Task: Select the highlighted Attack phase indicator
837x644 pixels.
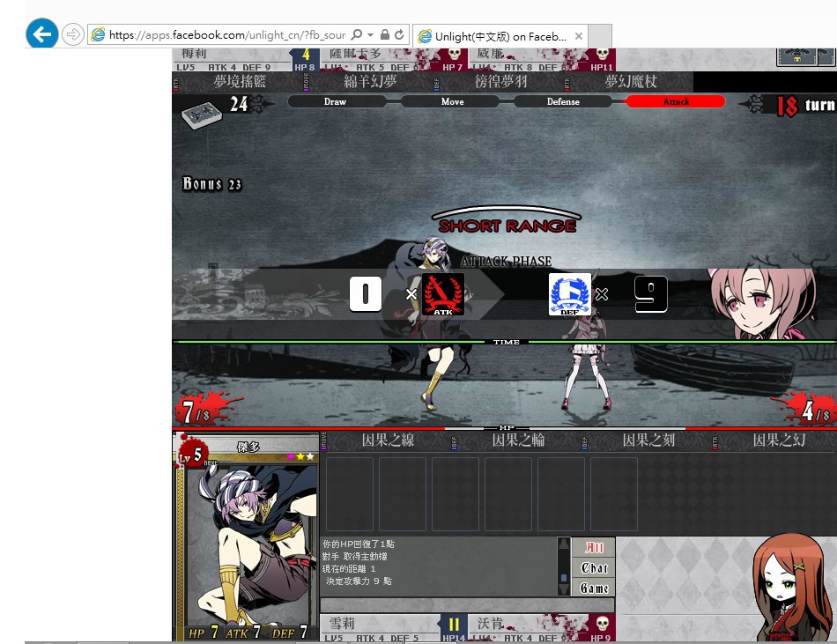Action: click(676, 101)
